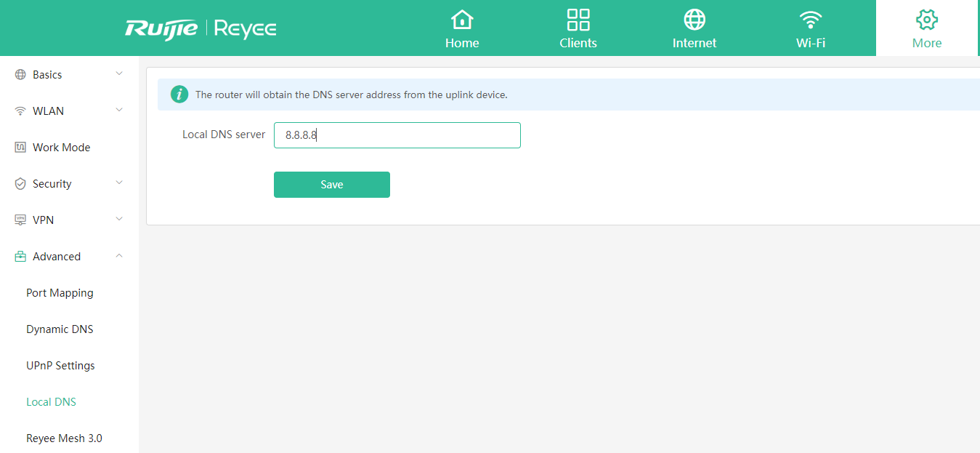This screenshot has height=453, width=980.
Task: Click the 'Local DNS server' field label
Action: (x=224, y=135)
